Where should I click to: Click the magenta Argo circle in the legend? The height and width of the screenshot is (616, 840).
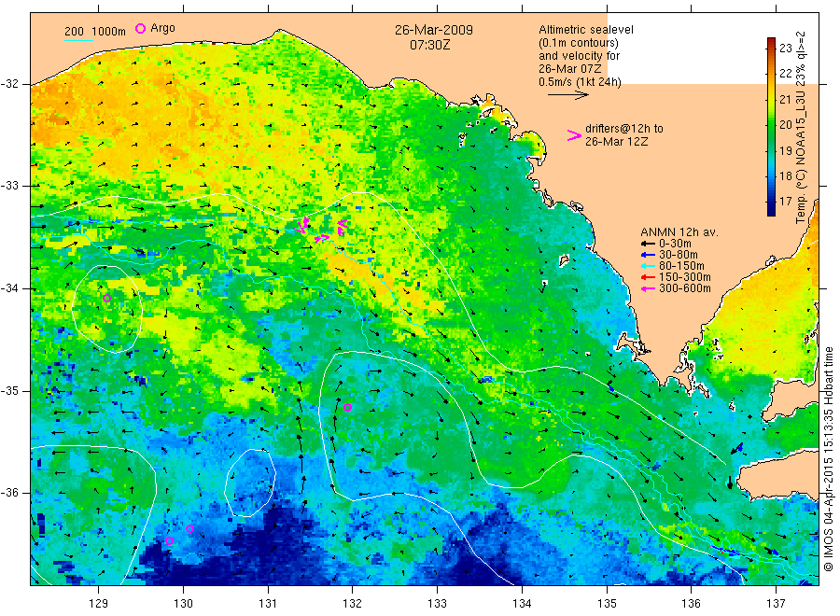point(140,28)
